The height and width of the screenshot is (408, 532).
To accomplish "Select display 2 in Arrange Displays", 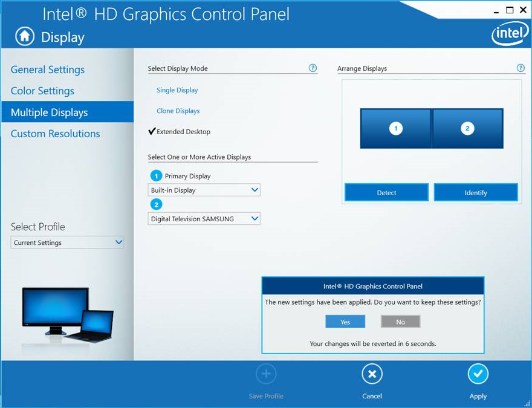I will tap(467, 129).
